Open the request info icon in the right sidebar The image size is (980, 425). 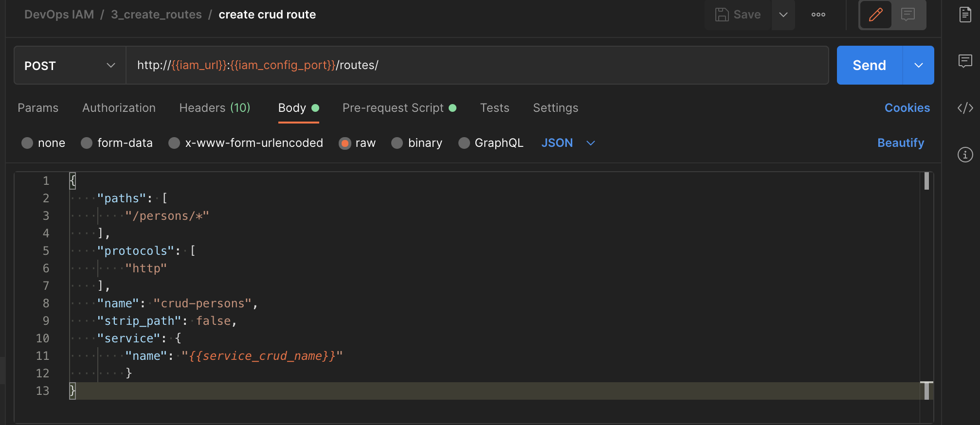point(965,155)
